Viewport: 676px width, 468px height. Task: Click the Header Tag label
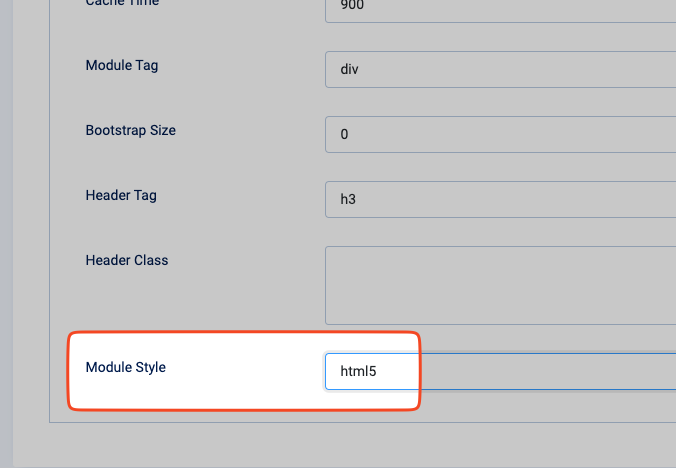coord(121,195)
